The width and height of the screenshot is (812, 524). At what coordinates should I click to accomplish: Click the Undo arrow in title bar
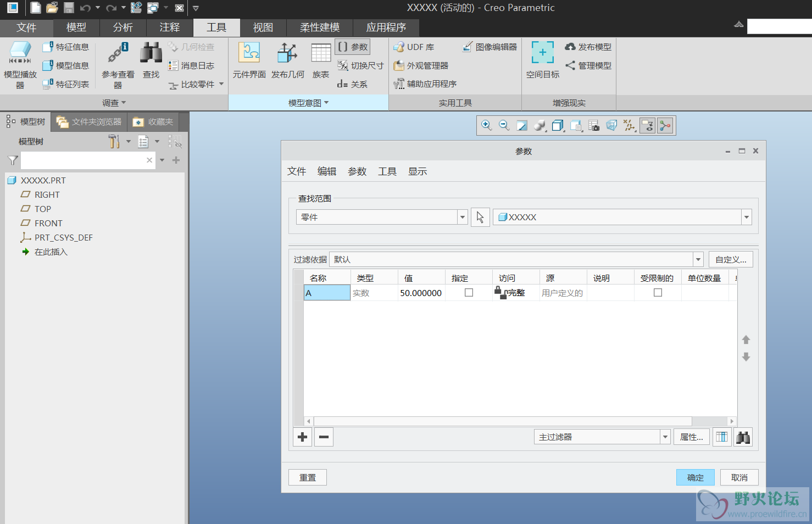pyautogui.click(x=85, y=8)
